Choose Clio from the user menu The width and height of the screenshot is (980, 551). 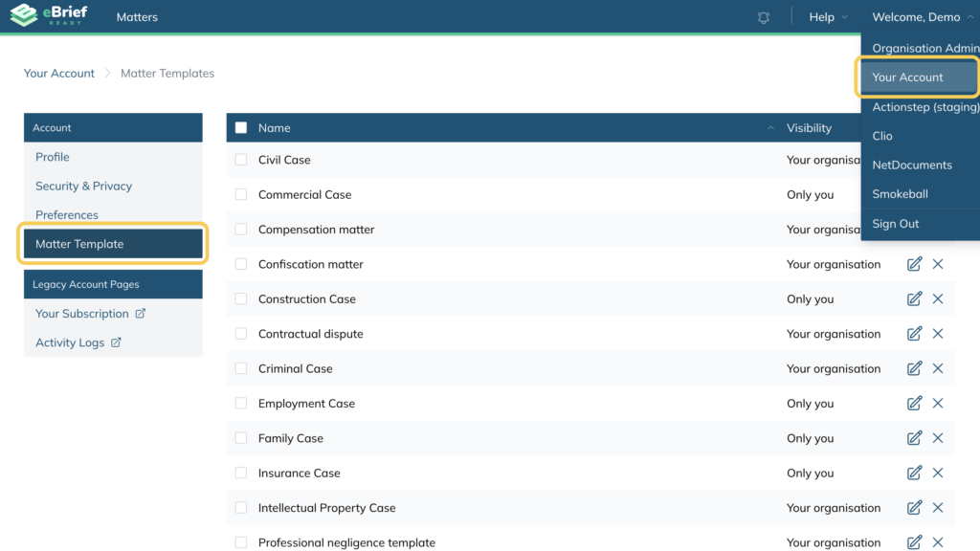pos(920,136)
